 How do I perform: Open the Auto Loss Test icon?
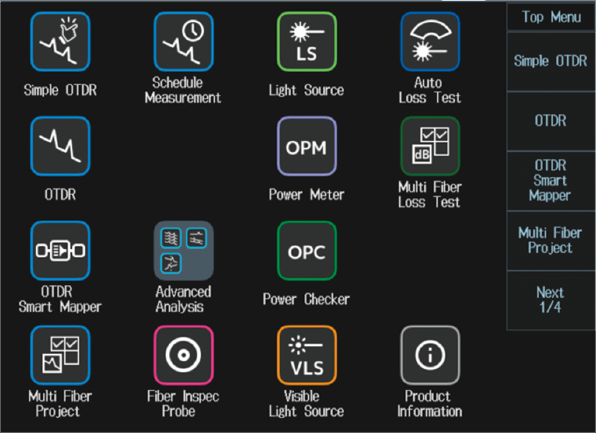click(430, 42)
